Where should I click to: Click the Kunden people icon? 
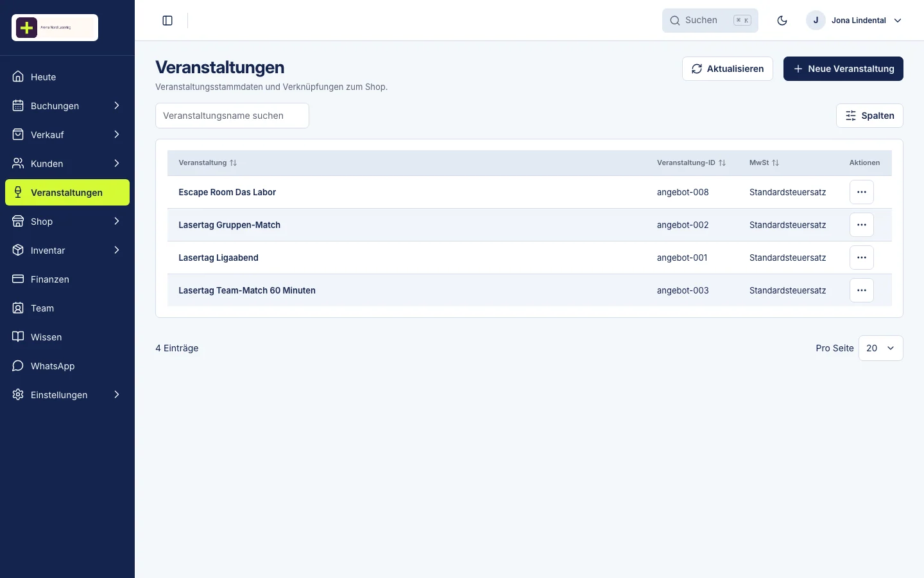click(x=18, y=164)
